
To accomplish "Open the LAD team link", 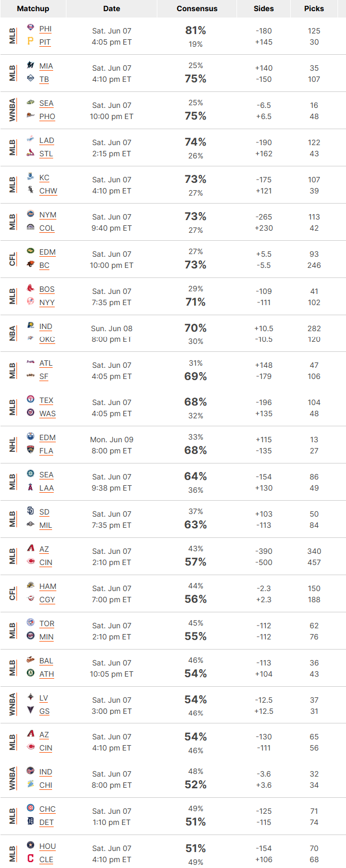I will coord(47,140).
